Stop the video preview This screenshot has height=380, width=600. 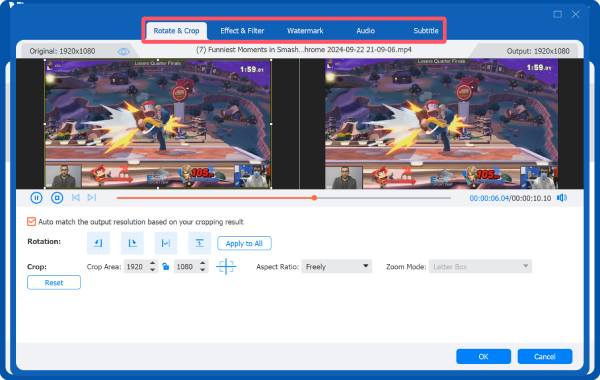click(57, 198)
